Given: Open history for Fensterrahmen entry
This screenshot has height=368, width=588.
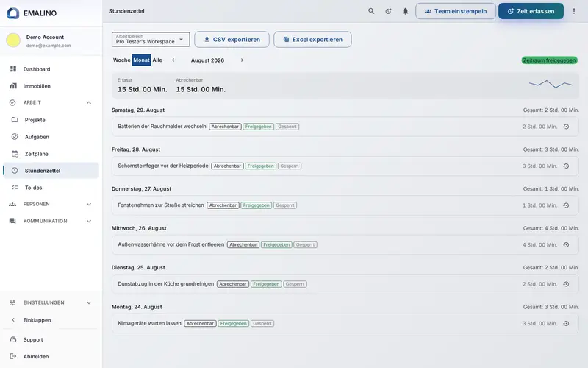Looking at the screenshot, I should 566,205.
